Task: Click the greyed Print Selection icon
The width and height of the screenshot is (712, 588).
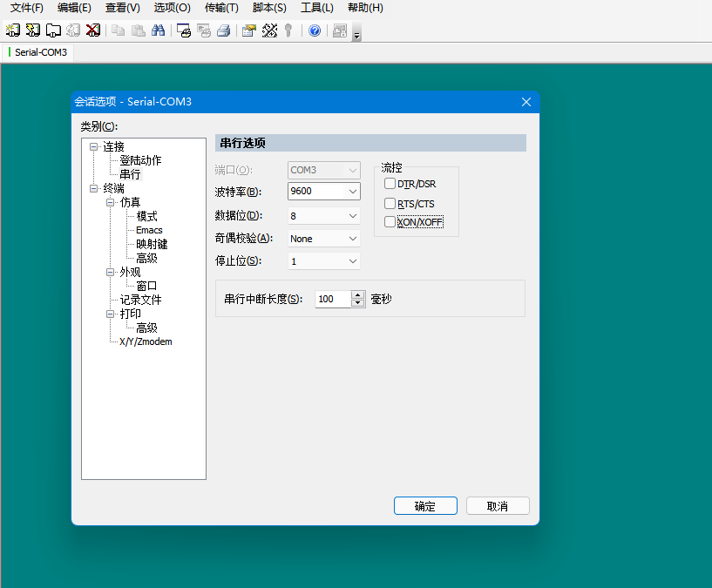Action: [x=204, y=30]
